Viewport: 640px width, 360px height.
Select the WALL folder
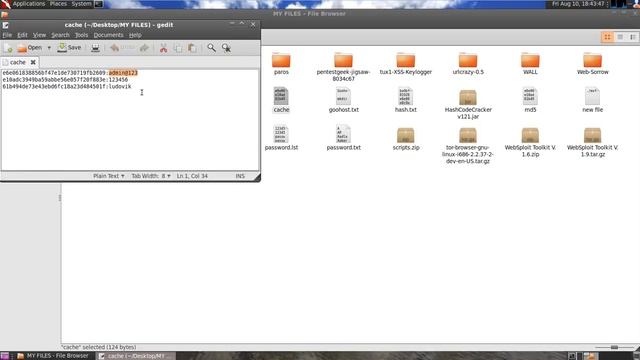[530, 64]
